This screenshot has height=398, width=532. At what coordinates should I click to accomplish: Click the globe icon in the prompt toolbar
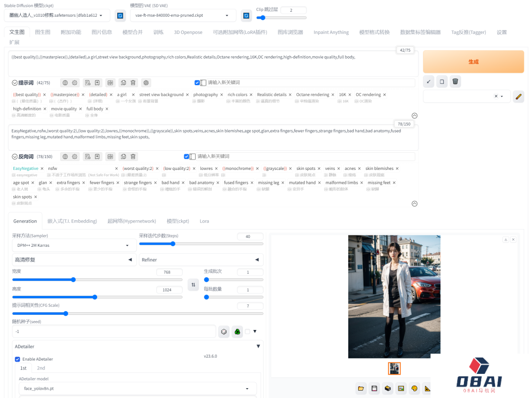(65, 83)
